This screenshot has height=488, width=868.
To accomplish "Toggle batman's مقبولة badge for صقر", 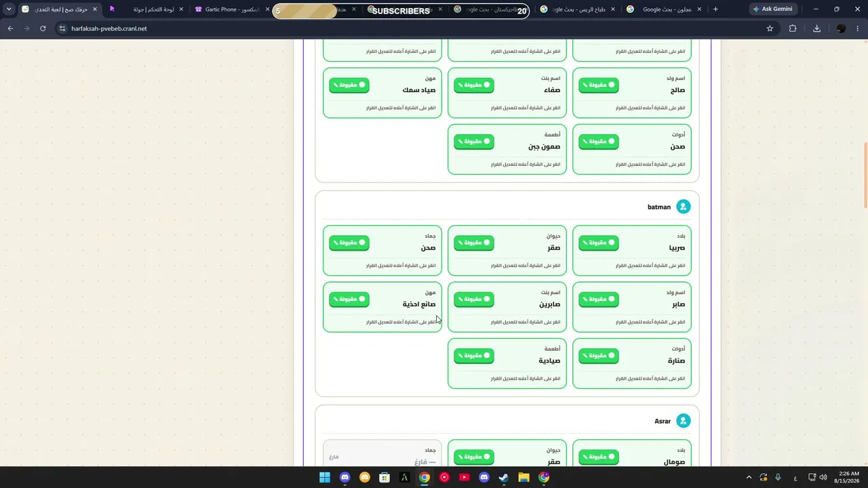I will pyautogui.click(x=473, y=243).
